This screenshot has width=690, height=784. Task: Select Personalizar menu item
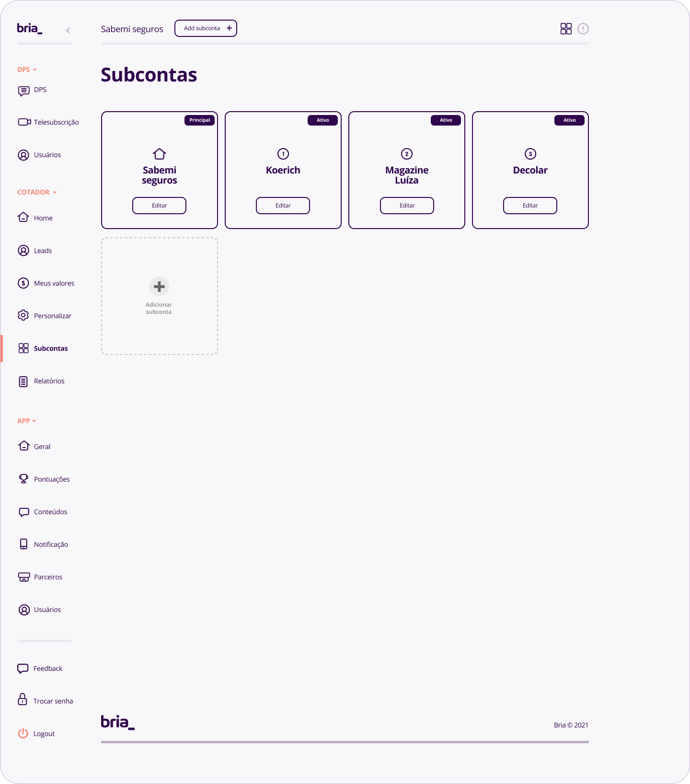(45, 316)
